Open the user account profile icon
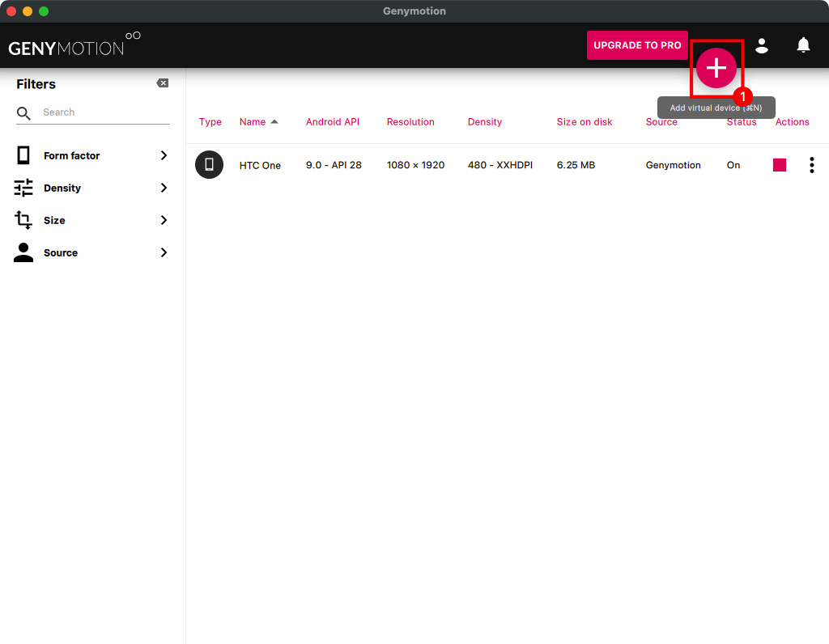The width and height of the screenshot is (829, 644). coord(762,45)
